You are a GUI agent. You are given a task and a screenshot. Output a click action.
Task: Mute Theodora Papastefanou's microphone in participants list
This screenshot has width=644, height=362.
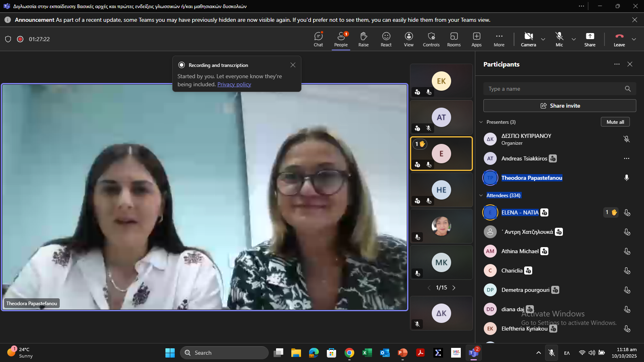point(626,178)
